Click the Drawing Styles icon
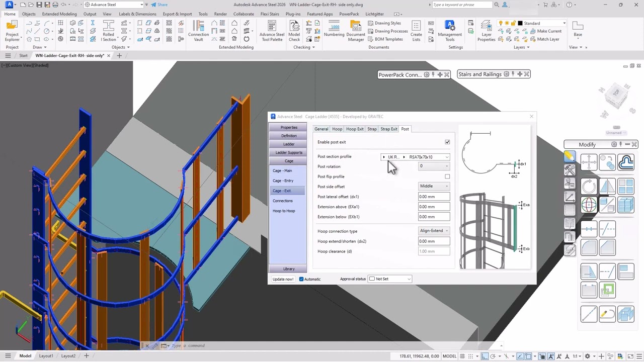644x362 pixels. (x=371, y=23)
